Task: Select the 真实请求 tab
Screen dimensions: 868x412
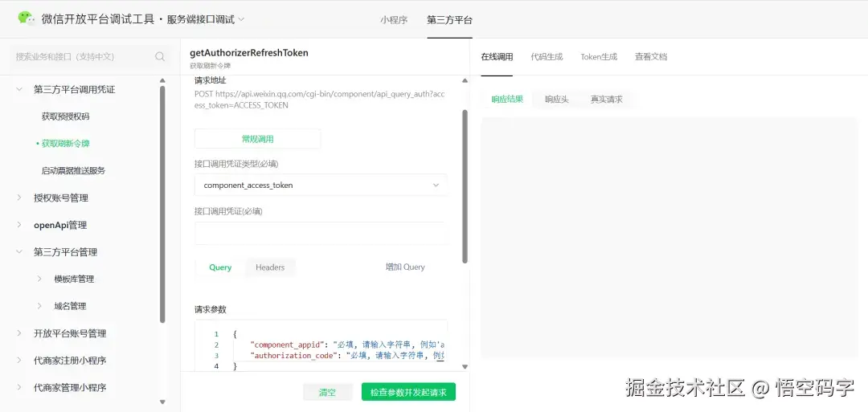Action: click(606, 100)
